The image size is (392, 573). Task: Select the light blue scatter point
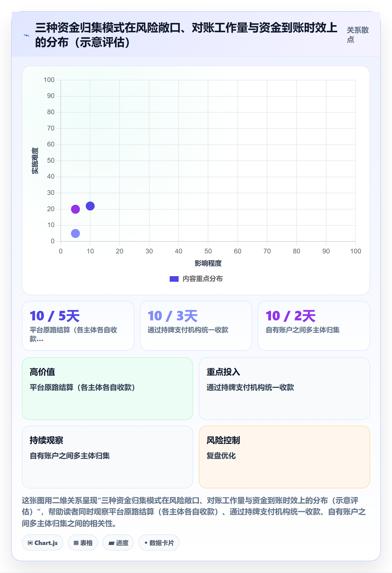point(75,233)
